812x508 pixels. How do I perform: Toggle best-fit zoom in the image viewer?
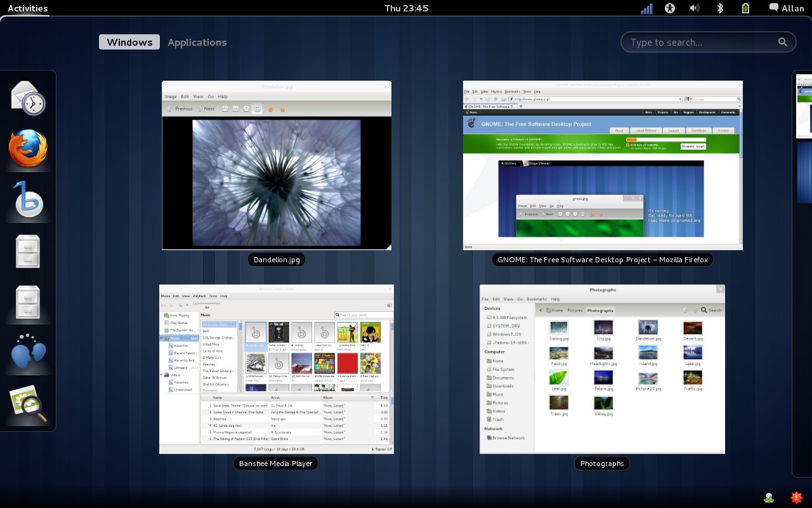coord(258,109)
